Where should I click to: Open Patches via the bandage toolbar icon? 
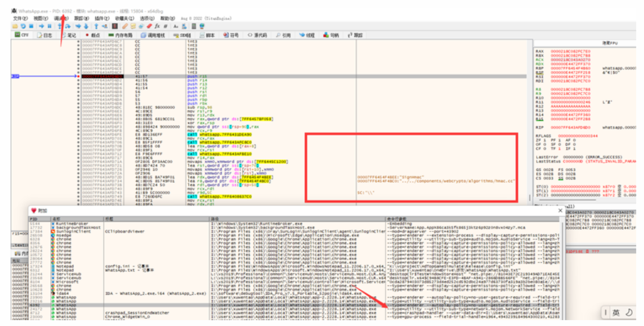click(125, 26)
